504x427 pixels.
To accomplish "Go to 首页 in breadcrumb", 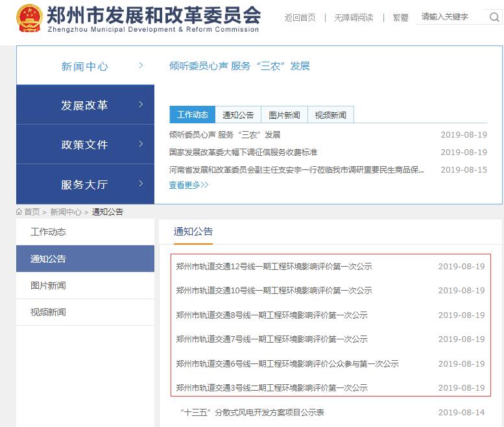I will [x=32, y=212].
